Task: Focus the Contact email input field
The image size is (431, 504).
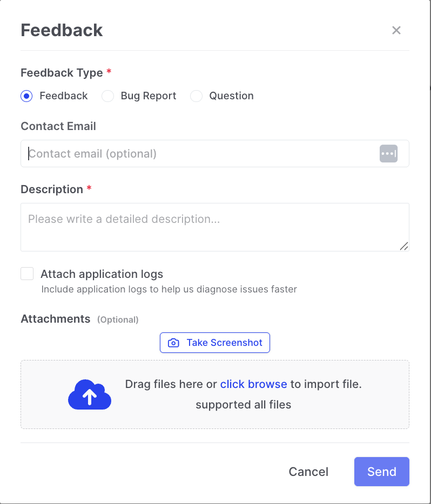Action: pos(200,154)
